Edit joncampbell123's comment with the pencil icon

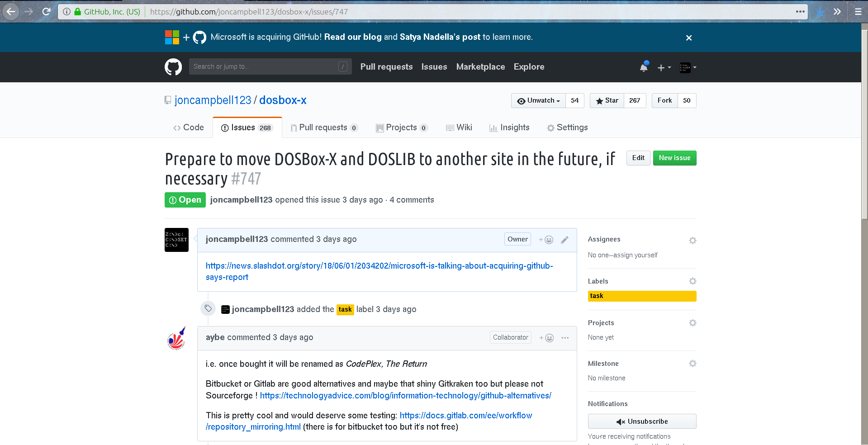pyautogui.click(x=564, y=240)
